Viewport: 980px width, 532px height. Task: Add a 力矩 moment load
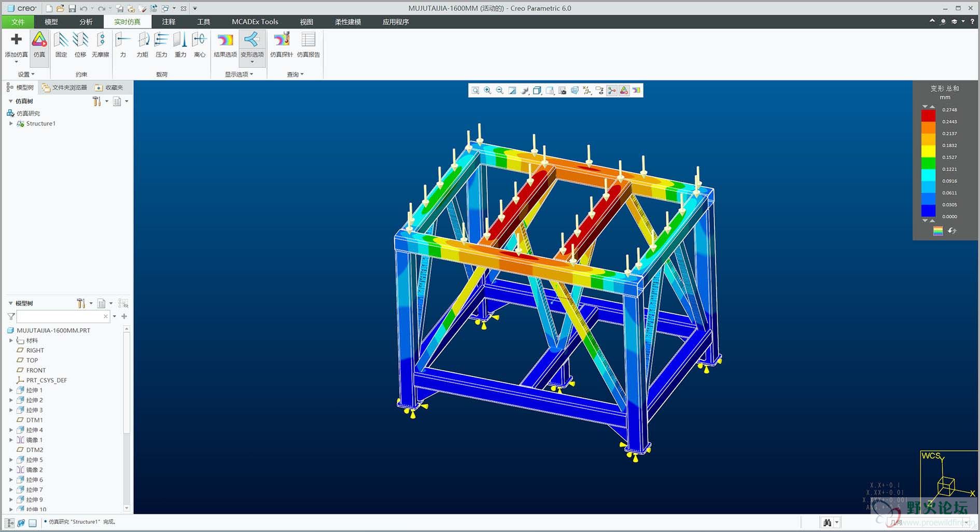point(143,45)
